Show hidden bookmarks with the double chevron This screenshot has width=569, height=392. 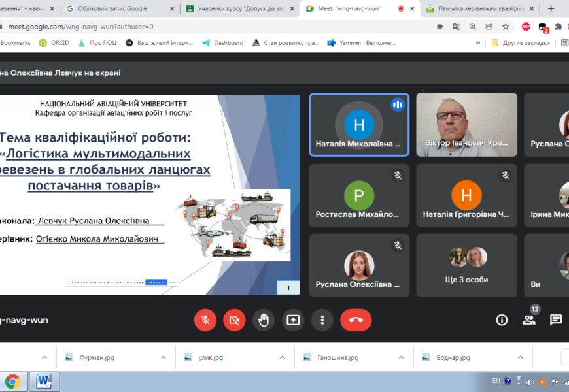click(x=477, y=43)
